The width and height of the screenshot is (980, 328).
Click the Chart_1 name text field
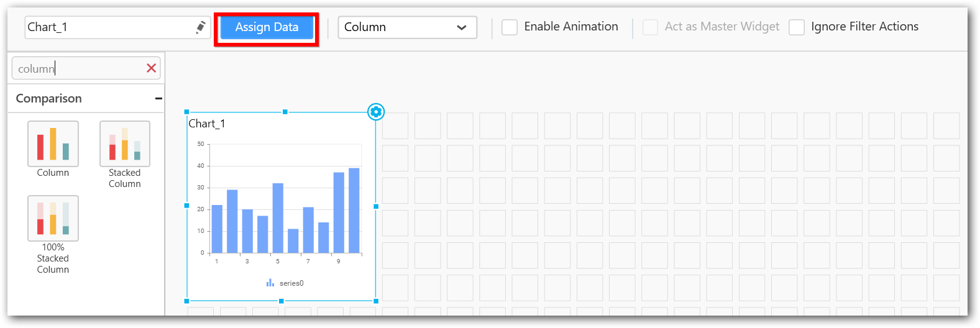(x=109, y=27)
